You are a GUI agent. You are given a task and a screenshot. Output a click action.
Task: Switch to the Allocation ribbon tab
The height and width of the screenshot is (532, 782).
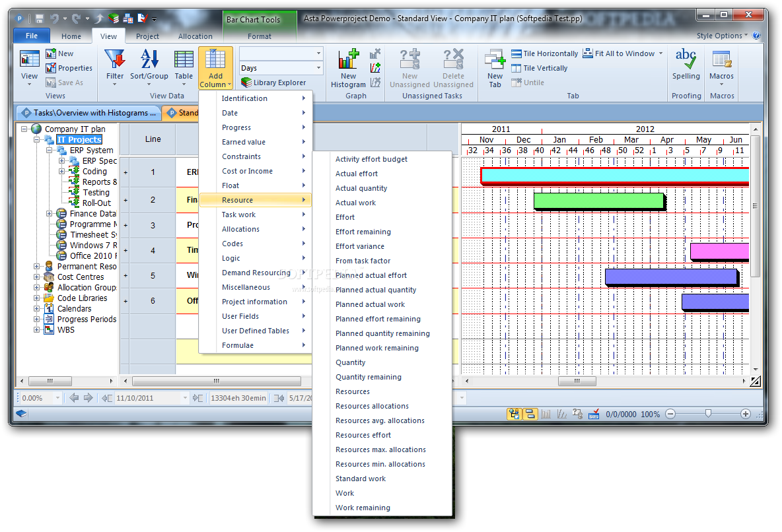[195, 36]
